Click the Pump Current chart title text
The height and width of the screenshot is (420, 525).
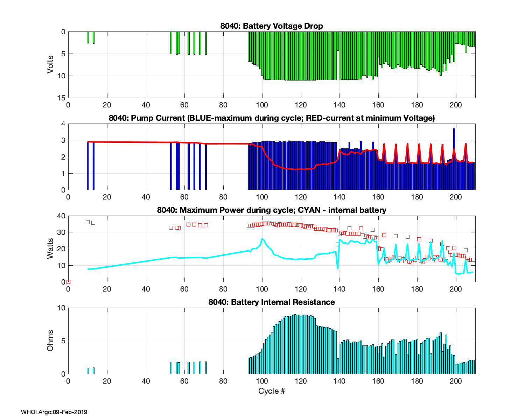(x=272, y=118)
